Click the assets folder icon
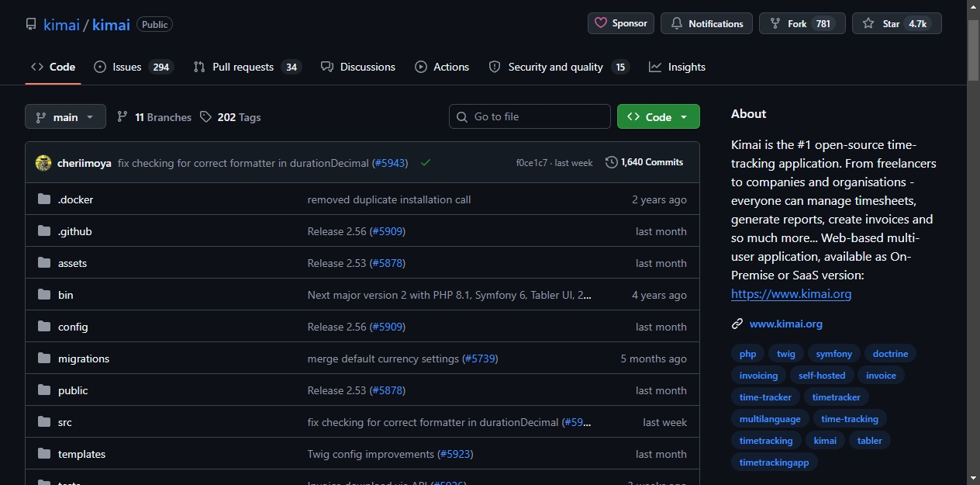The height and width of the screenshot is (485, 980). tap(44, 263)
